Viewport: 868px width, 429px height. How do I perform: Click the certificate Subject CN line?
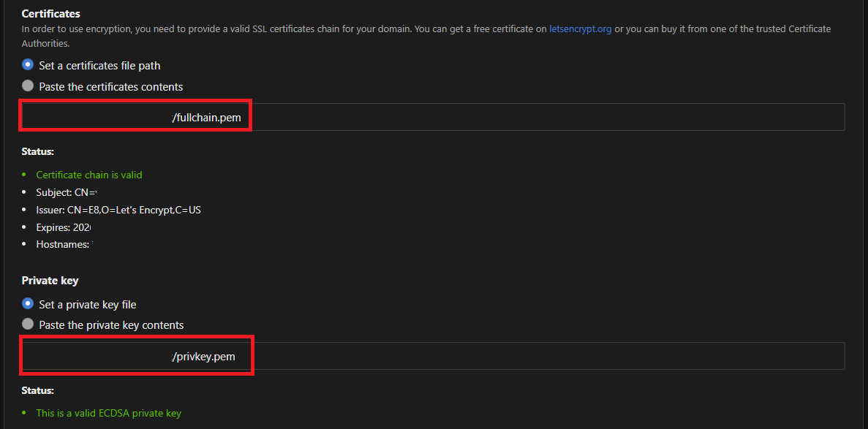coord(66,192)
